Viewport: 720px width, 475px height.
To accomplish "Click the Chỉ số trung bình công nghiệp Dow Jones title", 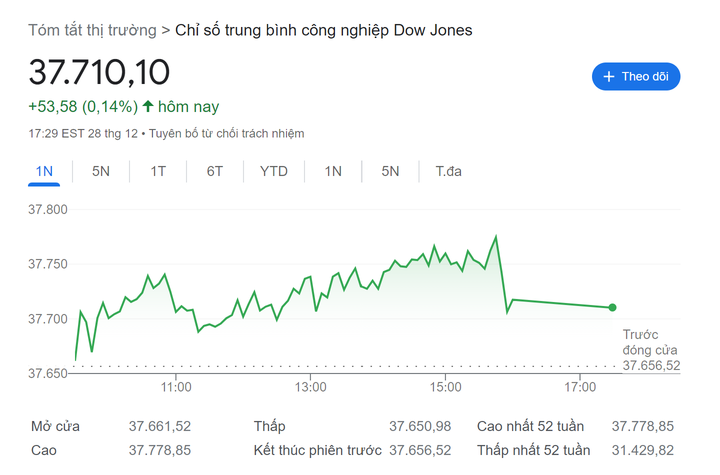I will [323, 30].
